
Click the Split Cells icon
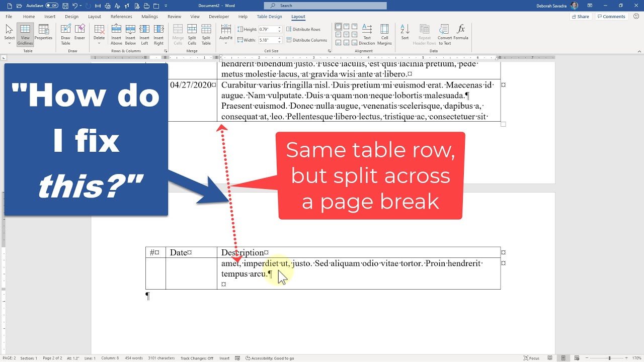(x=192, y=29)
